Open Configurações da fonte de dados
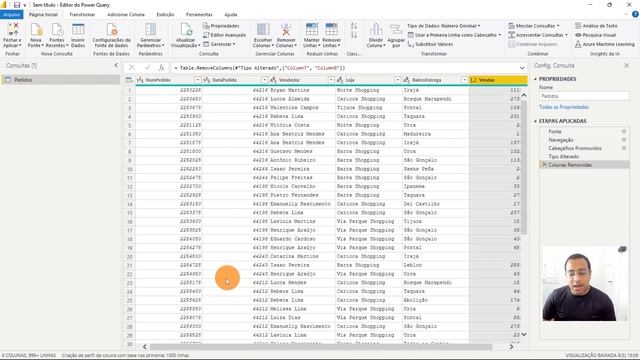640x360 pixels. coord(111,35)
